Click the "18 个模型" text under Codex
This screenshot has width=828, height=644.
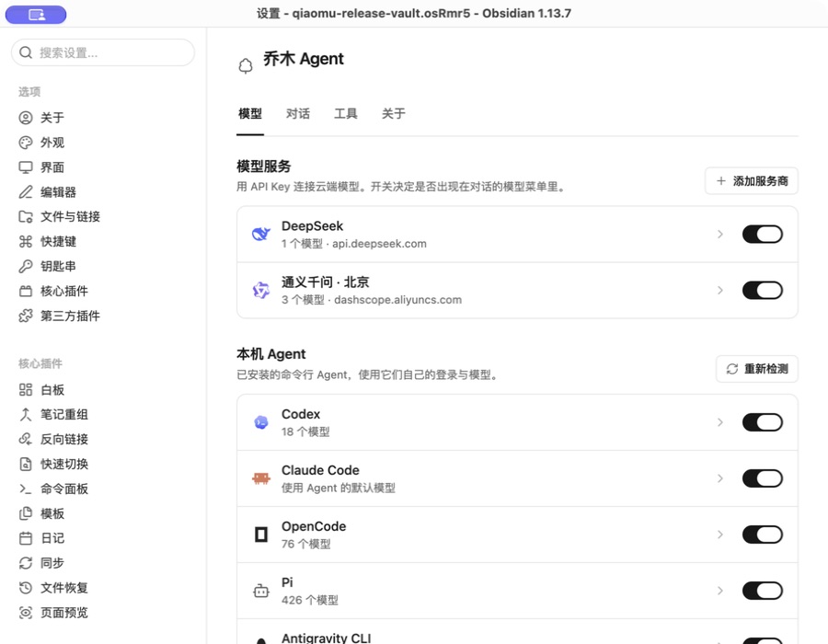coord(305,431)
